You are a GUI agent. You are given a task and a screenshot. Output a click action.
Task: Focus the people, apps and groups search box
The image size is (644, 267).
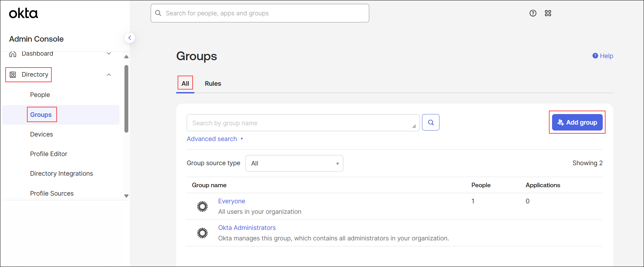[x=260, y=13]
